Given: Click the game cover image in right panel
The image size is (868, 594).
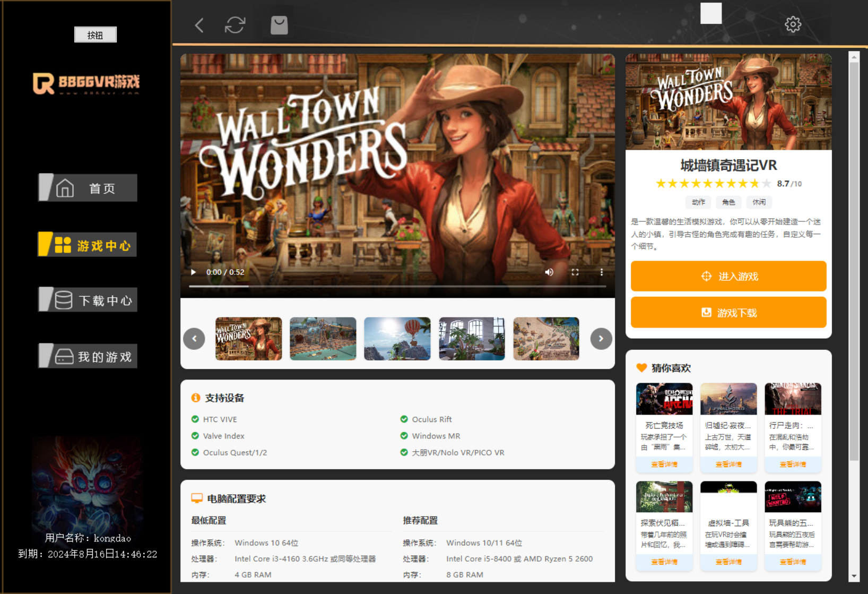Looking at the screenshot, I should click(x=728, y=102).
